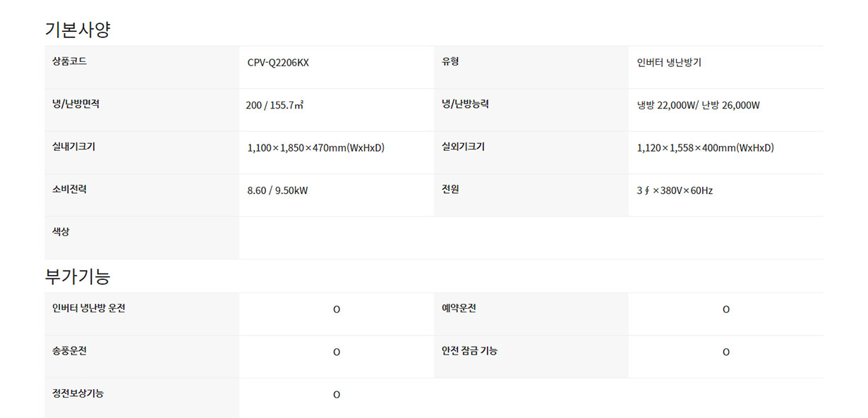This screenshot has height=418, width=868.
Task: Click the 상품코드 label cell
Action: tap(70, 61)
